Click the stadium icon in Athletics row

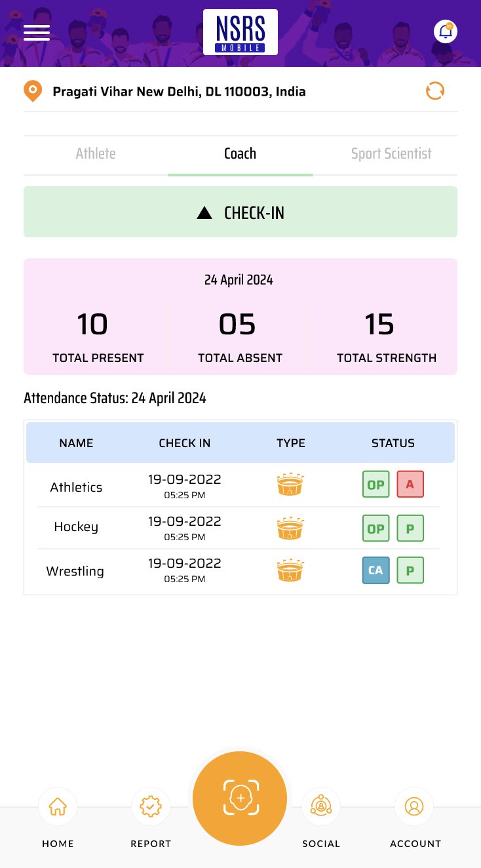[x=290, y=485]
